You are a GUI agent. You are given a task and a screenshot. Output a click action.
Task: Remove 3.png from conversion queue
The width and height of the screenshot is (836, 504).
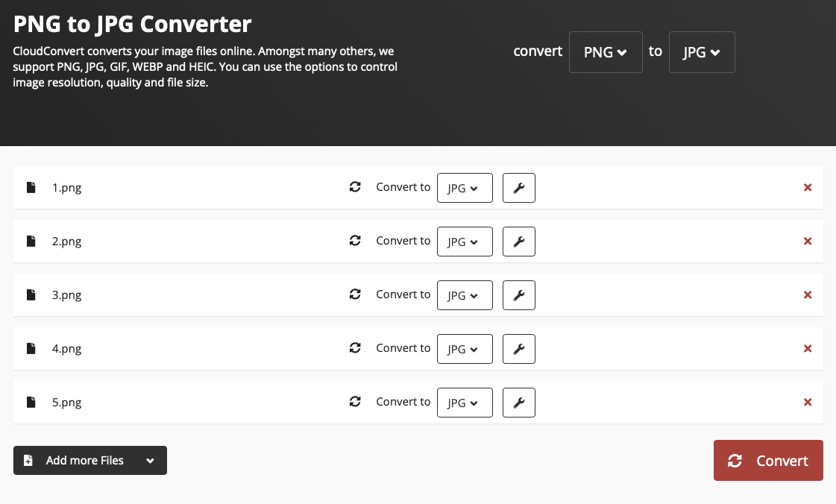click(807, 295)
